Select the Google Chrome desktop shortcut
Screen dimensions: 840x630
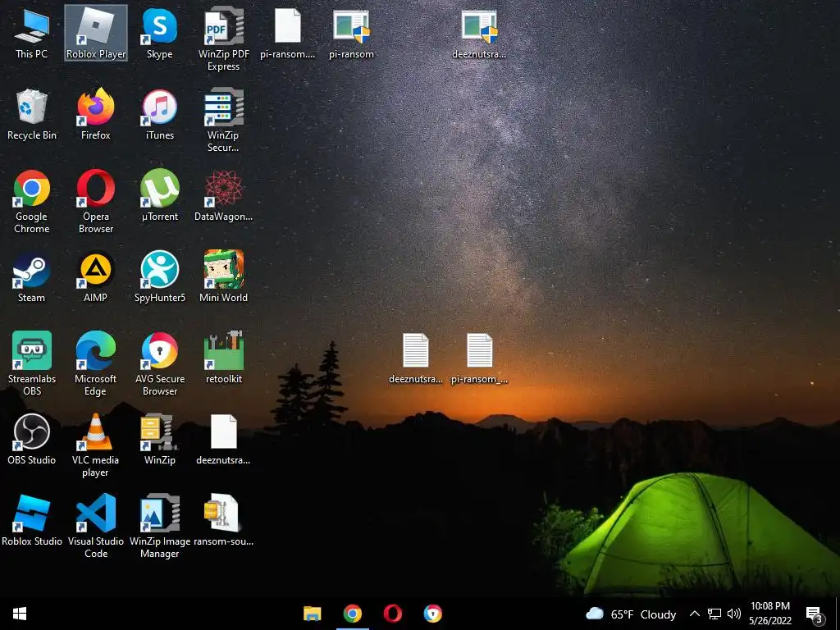tap(32, 202)
